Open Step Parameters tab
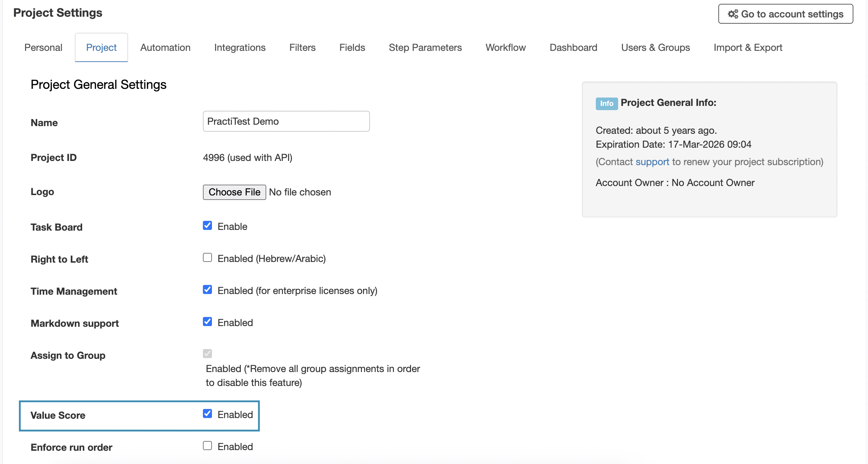This screenshot has height=464, width=868. pyautogui.click(x=425, y=47)
